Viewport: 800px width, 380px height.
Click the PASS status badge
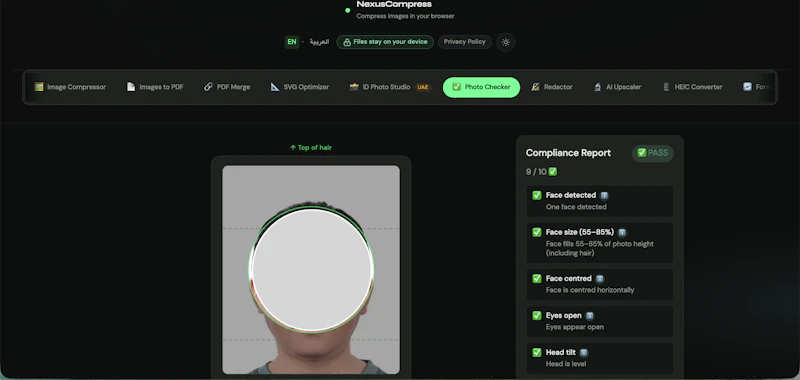coord(653,153)
